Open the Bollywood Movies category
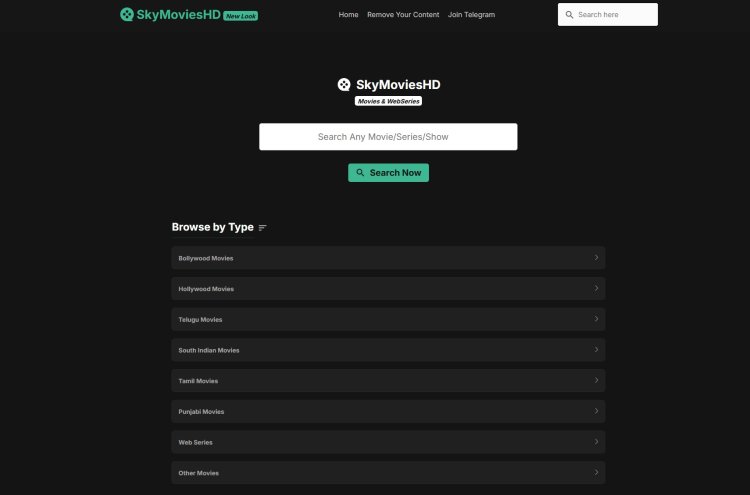750x495 pixels. (x=388, y=258)
